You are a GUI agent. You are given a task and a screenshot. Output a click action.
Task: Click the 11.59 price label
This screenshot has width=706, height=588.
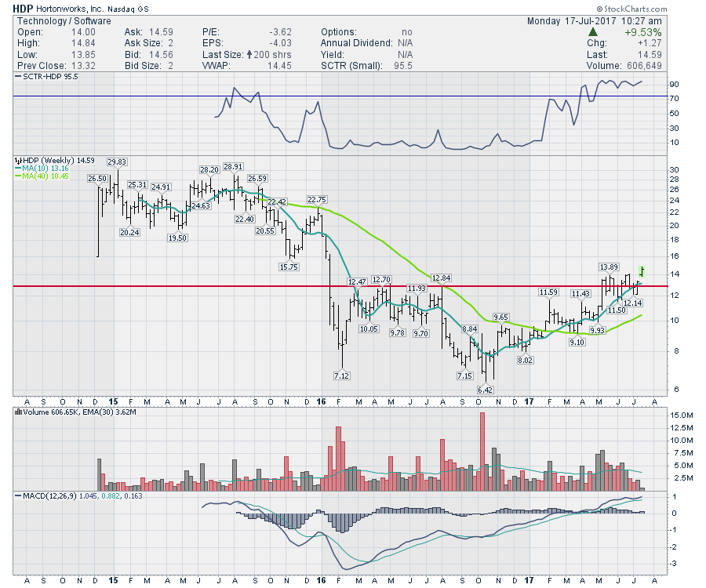548,292
